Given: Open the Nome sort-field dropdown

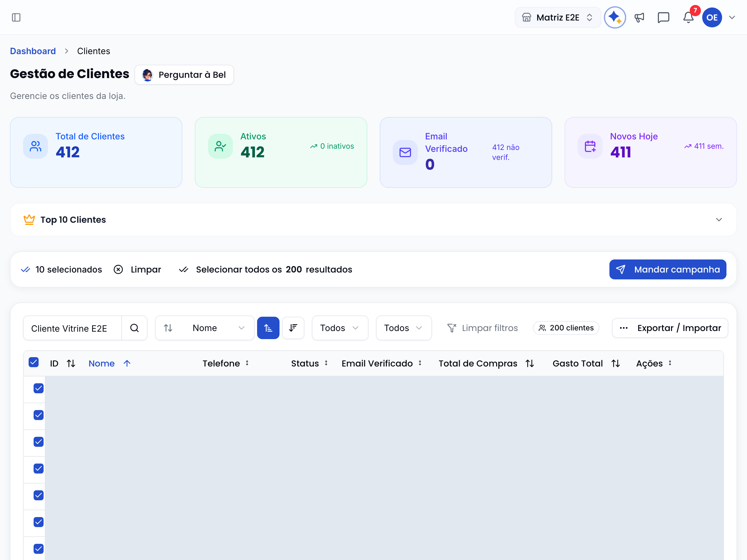Looking at the screenshot, I should (205, 328).
